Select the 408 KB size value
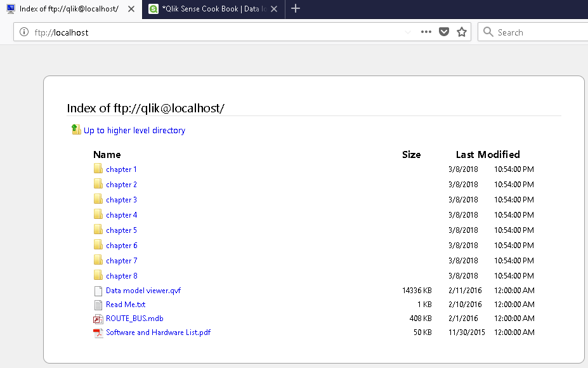 click(421, 318)
